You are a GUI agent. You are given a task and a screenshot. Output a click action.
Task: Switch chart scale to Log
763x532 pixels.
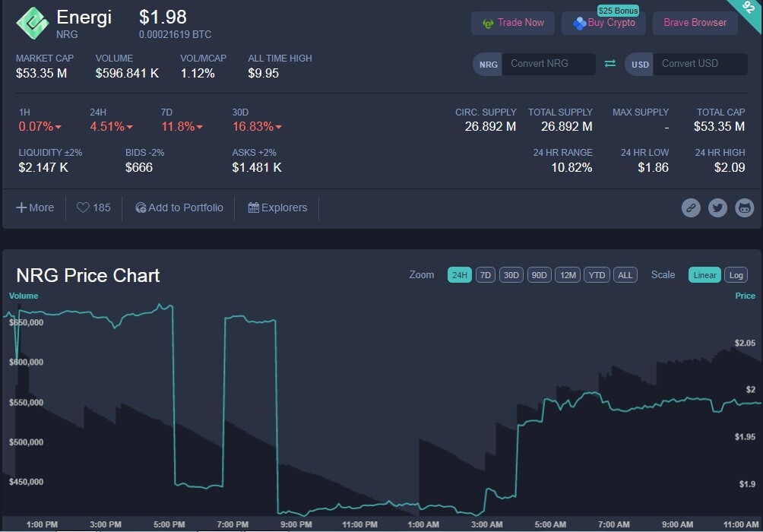pos(736,275)
